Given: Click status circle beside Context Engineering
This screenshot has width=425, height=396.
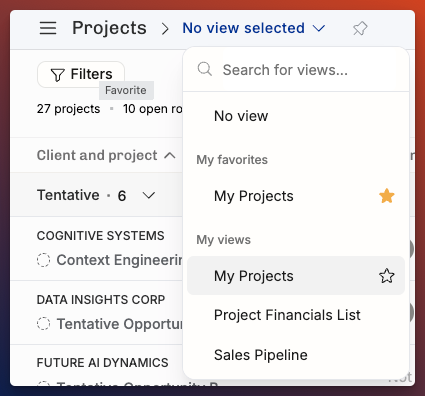Looking at the screenshot, I should pos(43,260).
